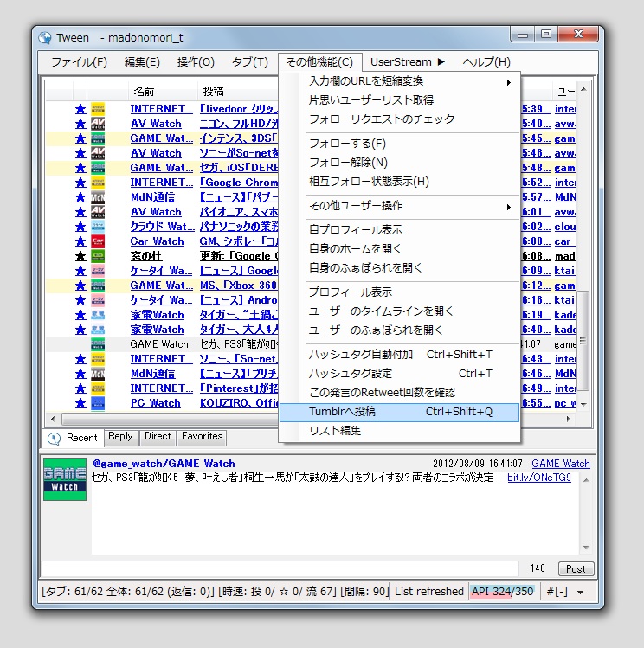The image size is (644, 648).
Task: Click avatar on GAME Watch インテンス row
Action: click(x=98, y=138)
